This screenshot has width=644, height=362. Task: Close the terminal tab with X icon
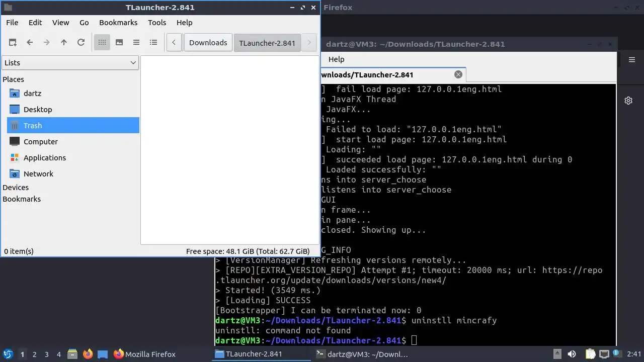click(458, 74)
